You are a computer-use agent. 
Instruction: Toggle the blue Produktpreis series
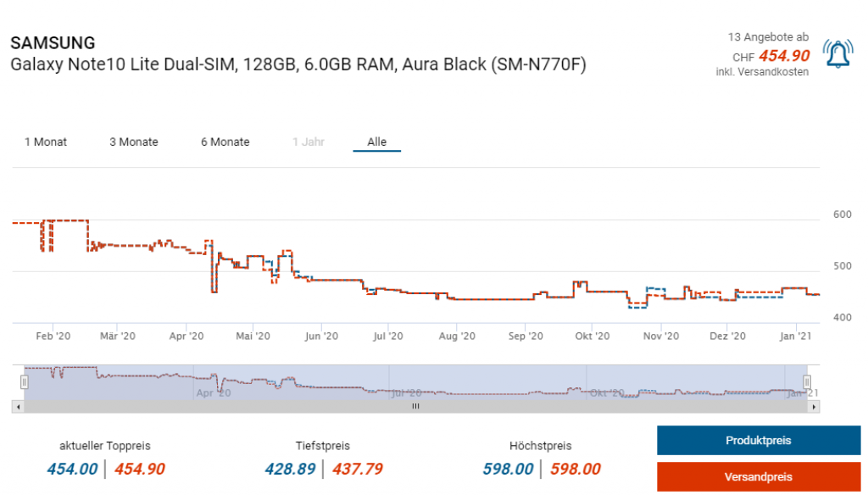click(758, 441)
